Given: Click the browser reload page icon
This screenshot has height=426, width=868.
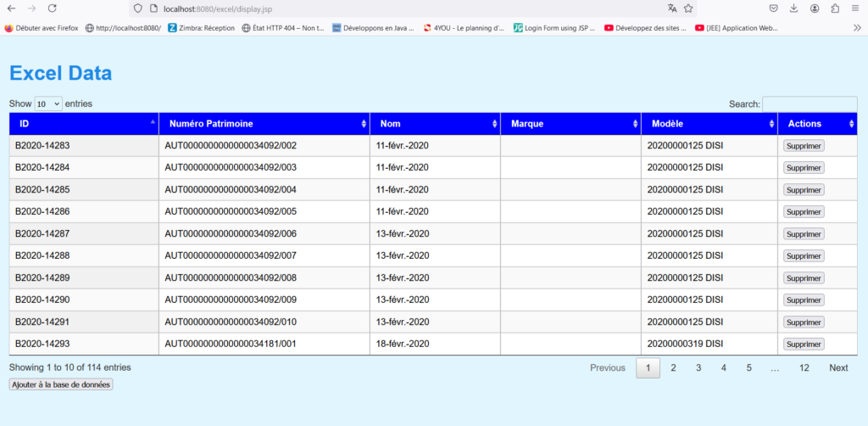Looking at the screenshot, I should click(x=53, y=8).
